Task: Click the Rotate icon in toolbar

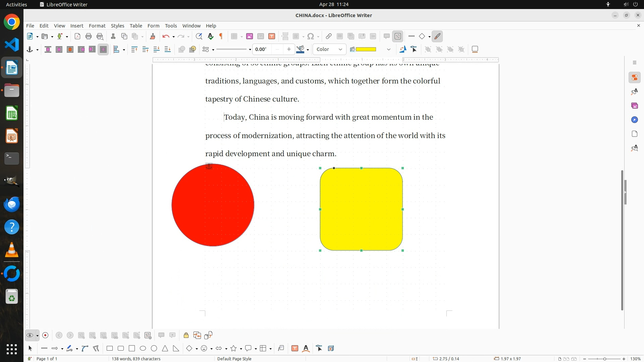Action: 402,49
